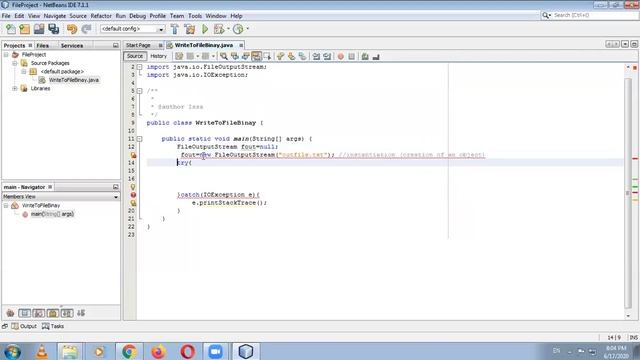Toggle Rectangular Selection in editor toolbar
Image resolution: width=640 pixels, height=360 pixels.
click(267, 56)
